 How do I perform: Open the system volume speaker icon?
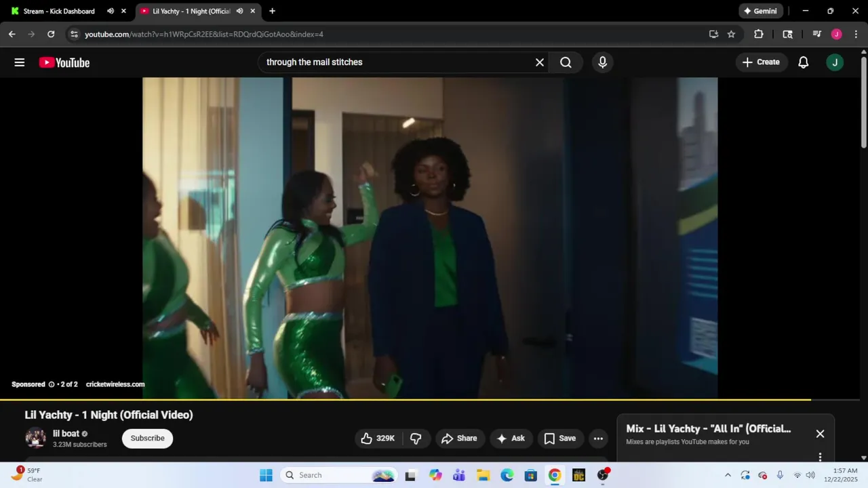810,475
